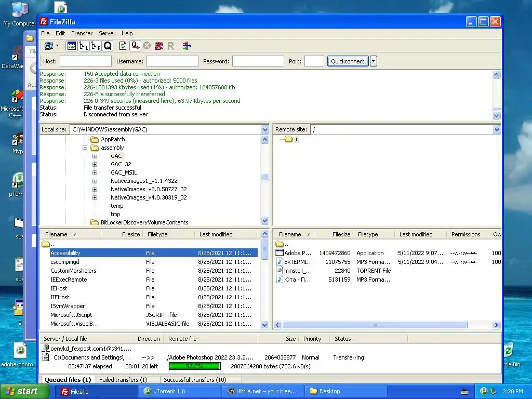Viewport: 532px width, 399px height.
Task: Click the disconnect from server icon
Action: pos(159,46)
